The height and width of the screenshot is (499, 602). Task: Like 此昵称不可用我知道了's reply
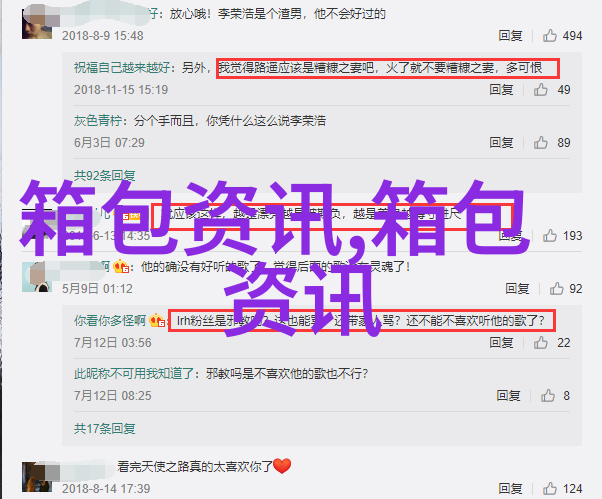click(547, 395)
